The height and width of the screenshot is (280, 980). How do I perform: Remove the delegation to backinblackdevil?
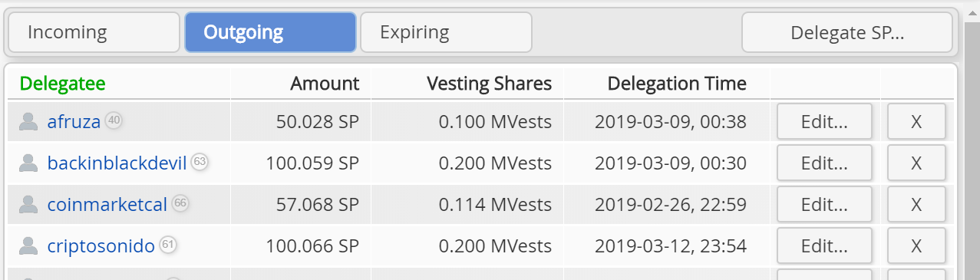coord(916,163)
